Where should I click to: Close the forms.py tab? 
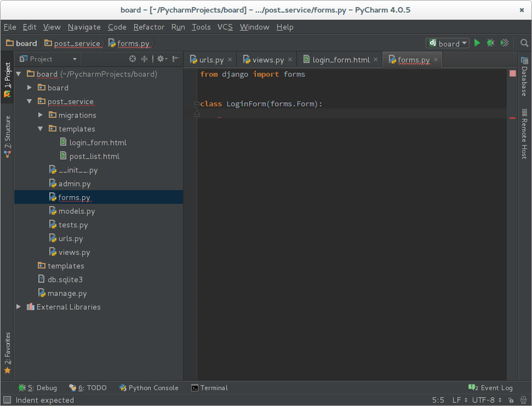[x=435, y=60]
